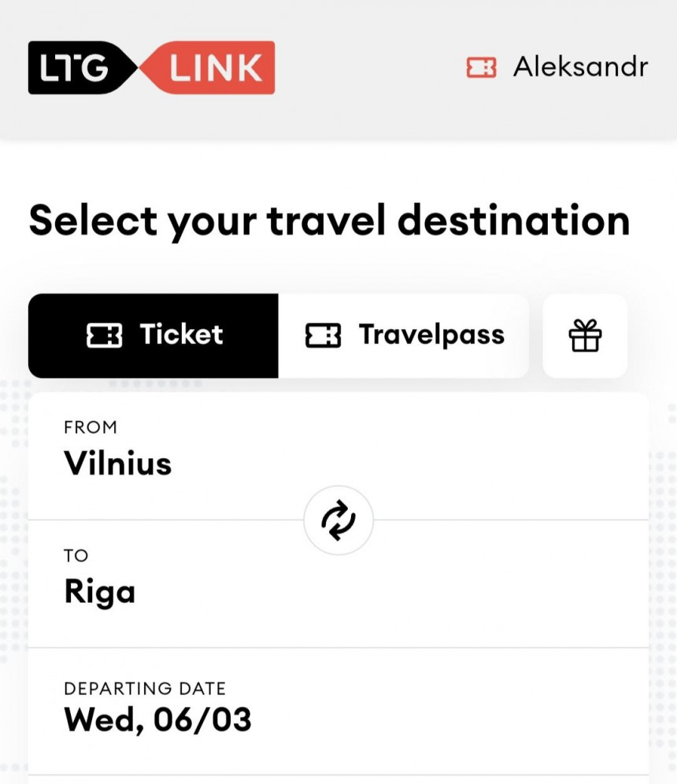Open the date picker showing Wed, 06/03
This screenshot has width=677, height=784.
pyautogui.click(x=157, y=719)
